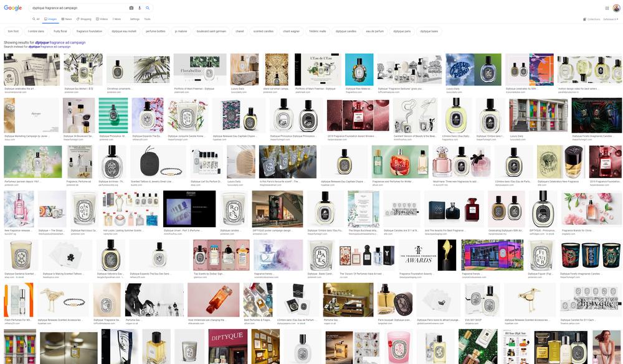This screenshot has width=623, height=364.
Task: Click corrected "diptyque fragrance ad campaign" link
Action: 60,42
